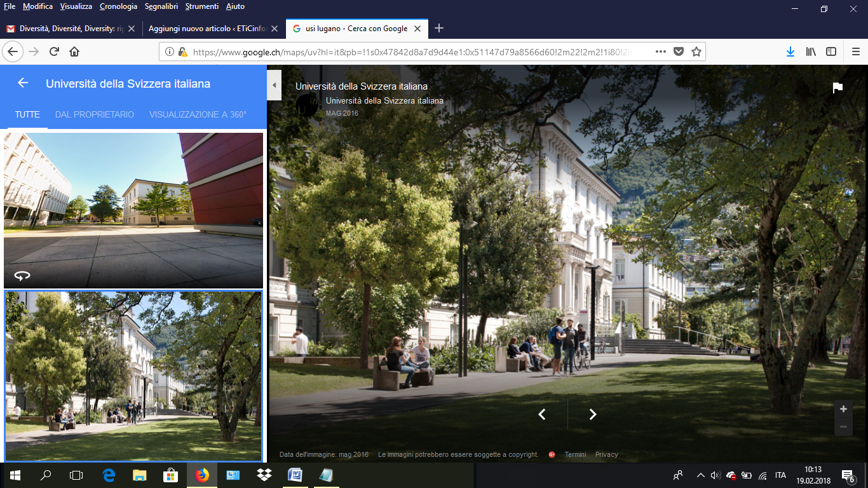Open the Termini link
This screenshot has height=488, width=868.
coord(575,454)
